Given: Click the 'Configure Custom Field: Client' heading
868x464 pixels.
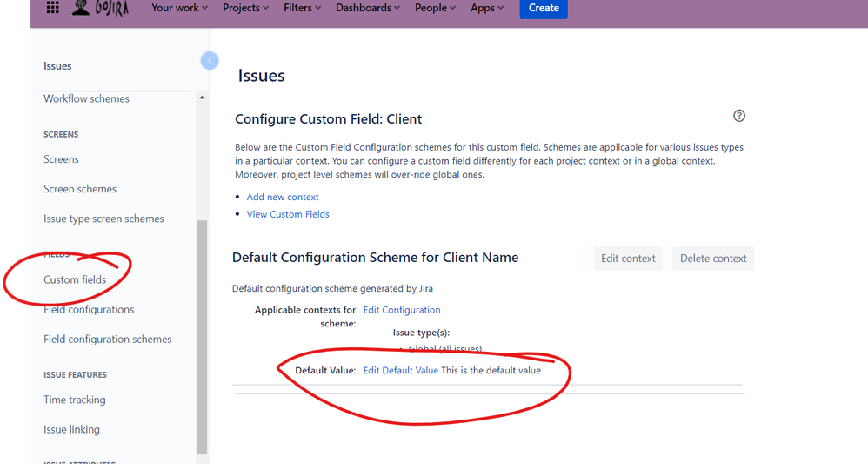Looking at the screenshot, I should 328,119.
